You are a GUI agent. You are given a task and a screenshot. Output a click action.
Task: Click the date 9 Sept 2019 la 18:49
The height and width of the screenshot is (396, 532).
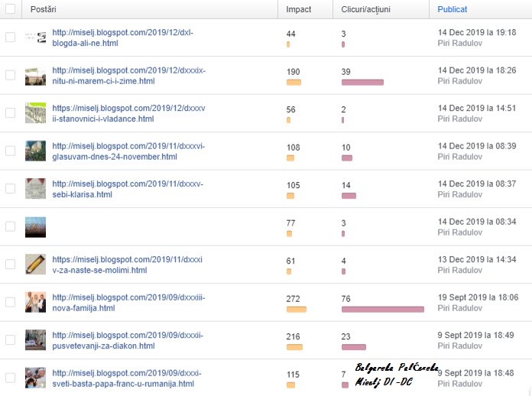click(475, 336)
